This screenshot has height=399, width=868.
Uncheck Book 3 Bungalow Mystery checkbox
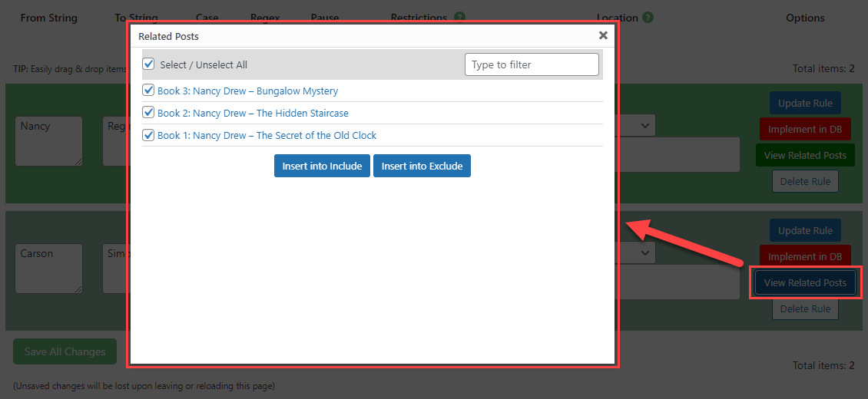click(148, 90)
